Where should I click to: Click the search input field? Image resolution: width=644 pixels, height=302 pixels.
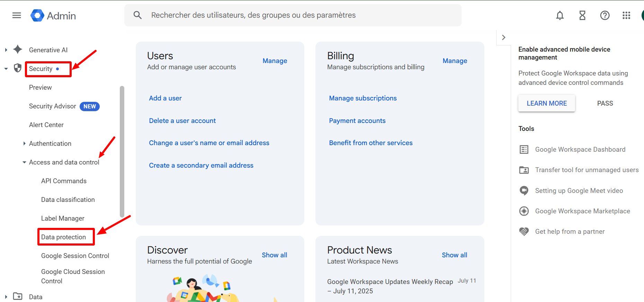point(293,15)
